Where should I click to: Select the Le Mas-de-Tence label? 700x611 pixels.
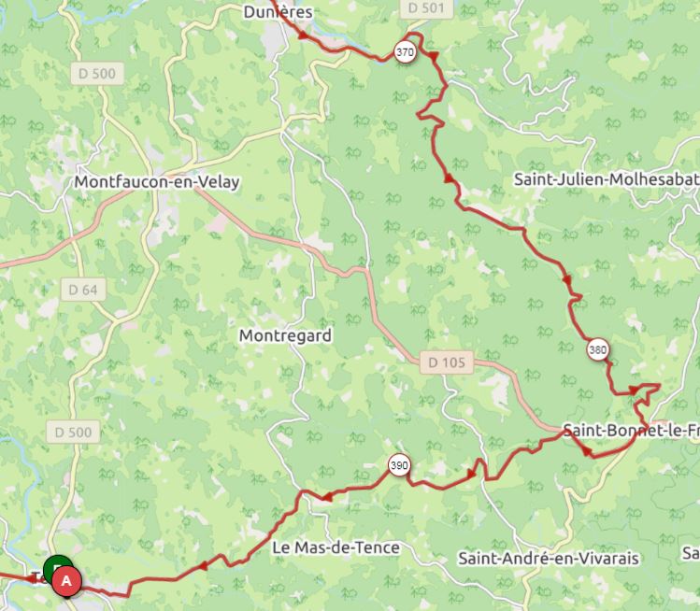click(336, 547)
